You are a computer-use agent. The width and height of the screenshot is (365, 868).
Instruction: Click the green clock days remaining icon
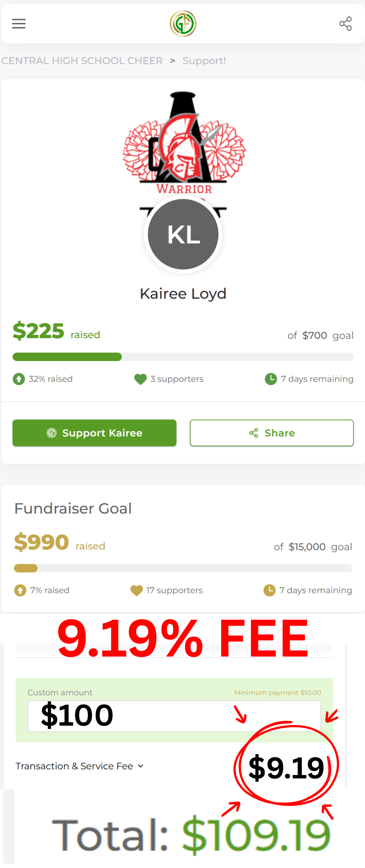[x=271, y=379]
